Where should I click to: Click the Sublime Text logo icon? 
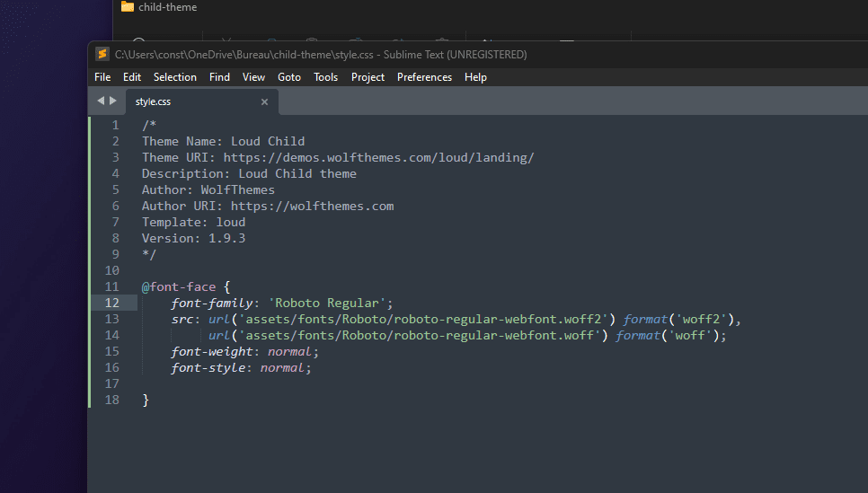102,54
